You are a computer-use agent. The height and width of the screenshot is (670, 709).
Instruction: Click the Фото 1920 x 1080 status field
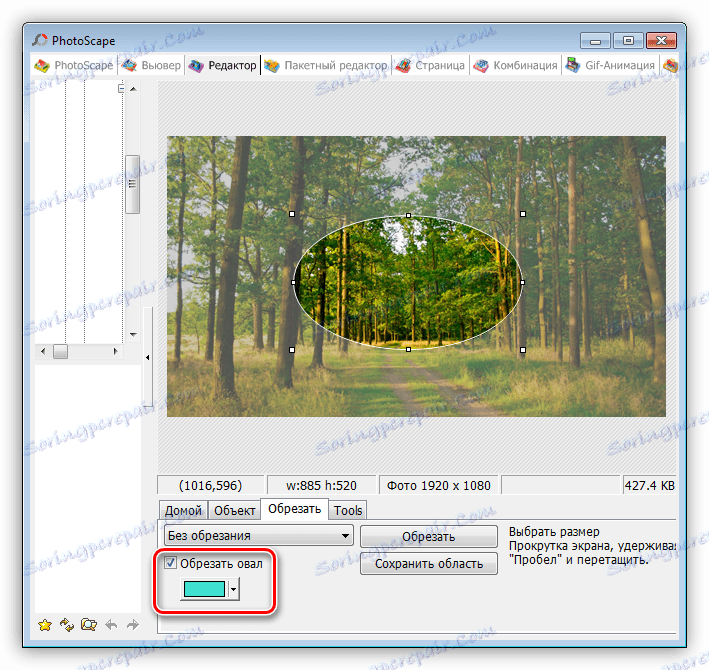coord(439,486)
